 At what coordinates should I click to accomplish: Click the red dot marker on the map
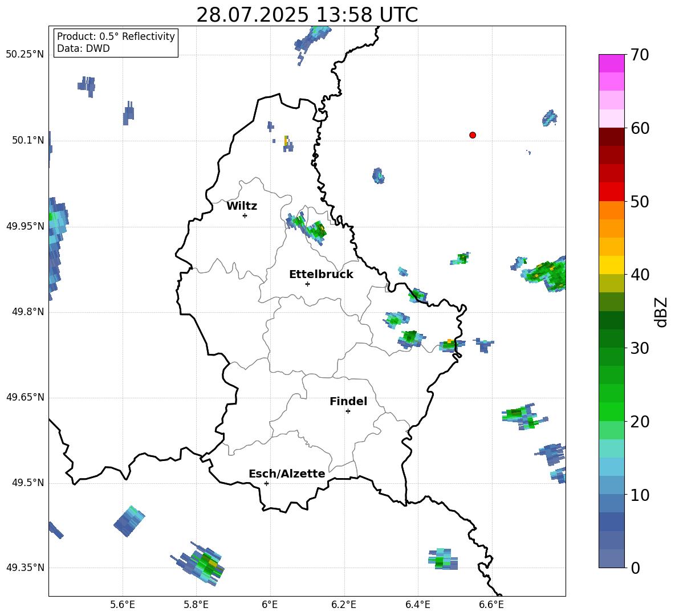point(473,135)
